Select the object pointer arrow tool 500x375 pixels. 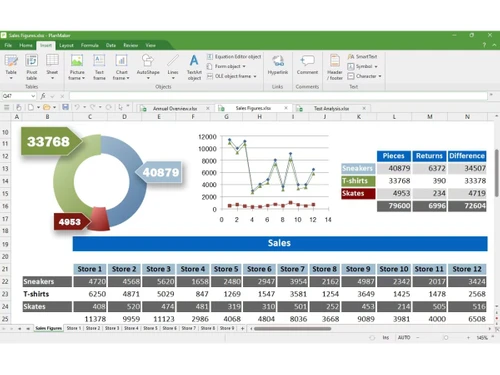point(120,107)
